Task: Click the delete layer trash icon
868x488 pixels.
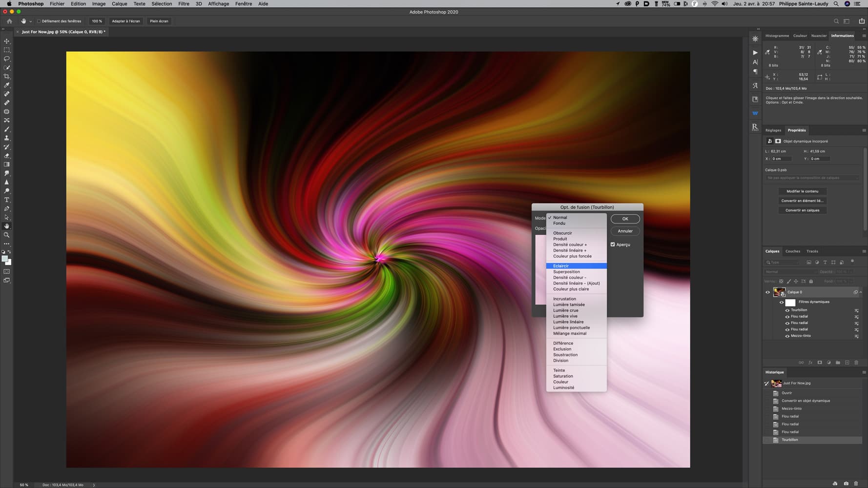Action: coord(856,363)
